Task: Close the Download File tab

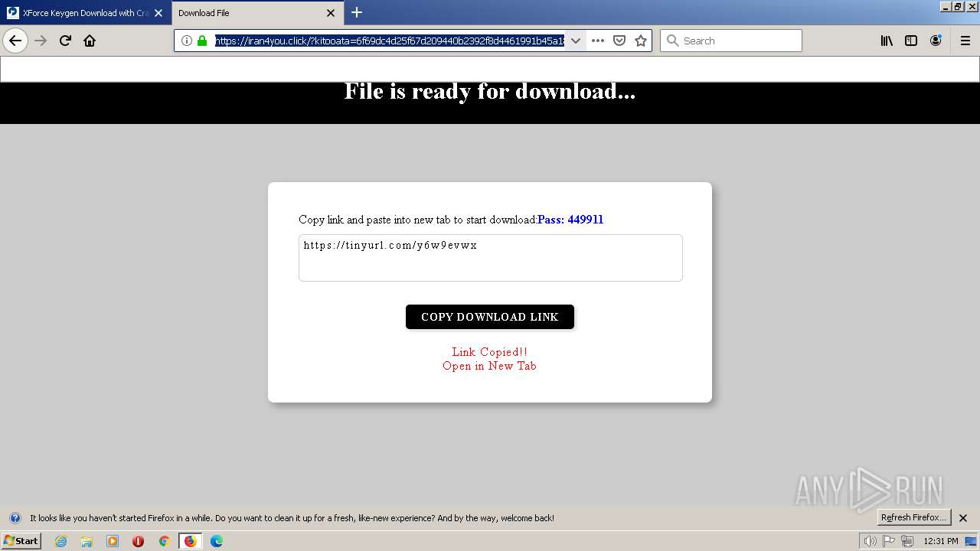Action: click(331, 13)
